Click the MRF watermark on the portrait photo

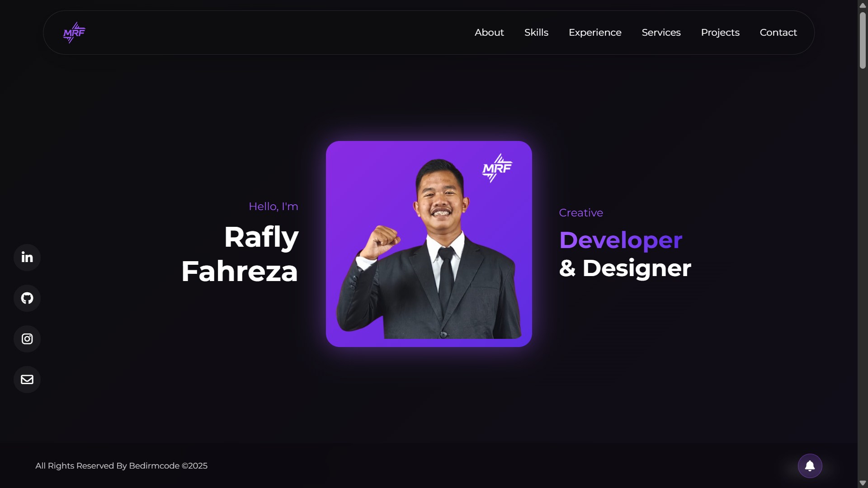point(497,169)
